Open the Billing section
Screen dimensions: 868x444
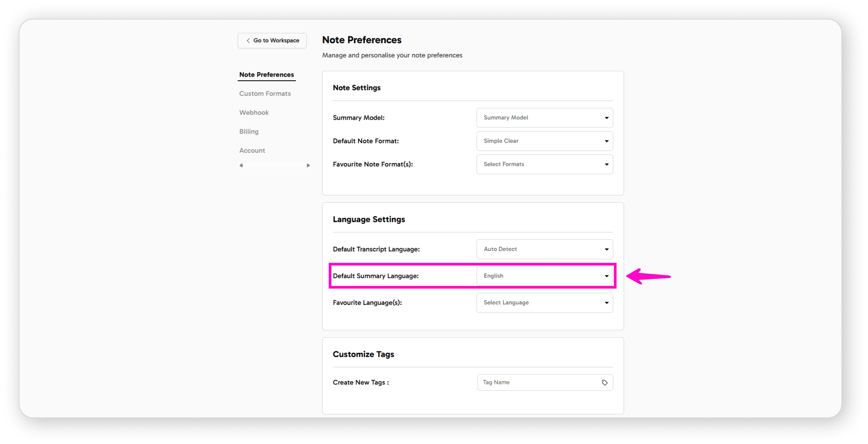point(249,131)
